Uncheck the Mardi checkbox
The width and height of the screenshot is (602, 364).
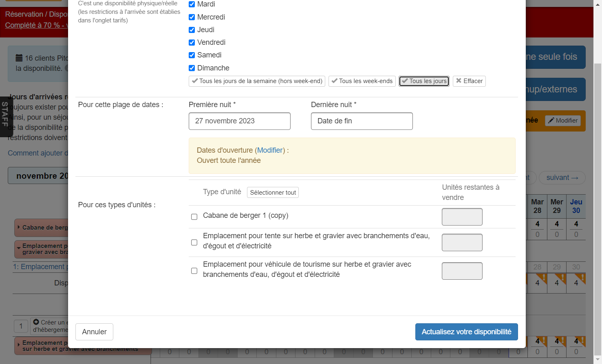192,4
